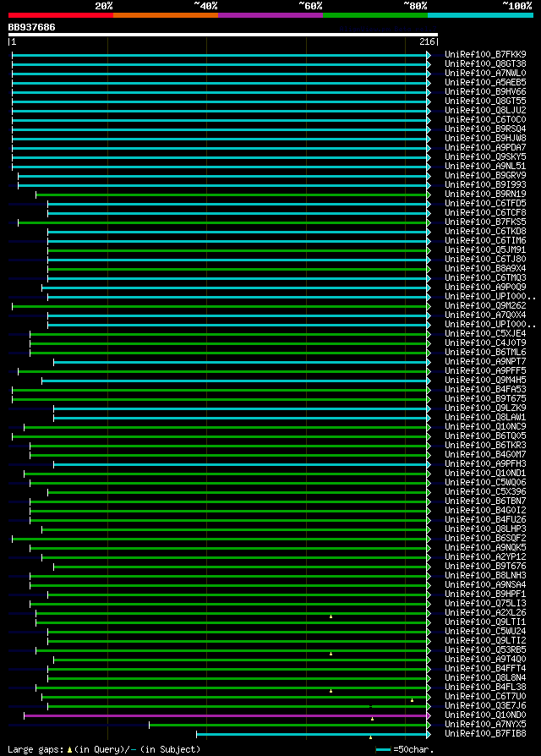Click yellow gap marker on UniRef100_B4FL38 row
The image size is (541, 756).
click(x=331, y=691)
